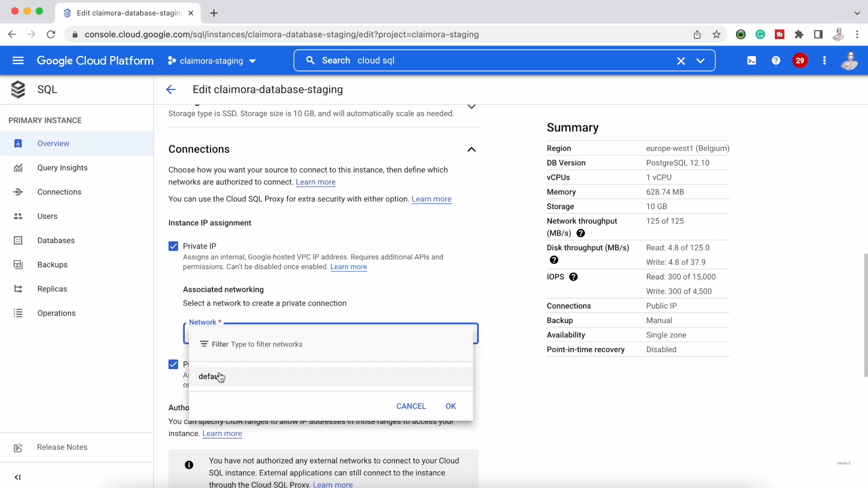This screenshot has height=488, width=868.
Task: Go back using the blue arrow
Action: tap(171, 89)
